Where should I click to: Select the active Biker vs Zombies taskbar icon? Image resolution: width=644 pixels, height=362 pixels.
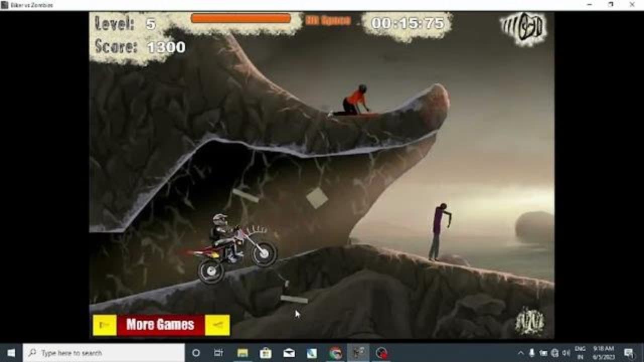(358, 353)
